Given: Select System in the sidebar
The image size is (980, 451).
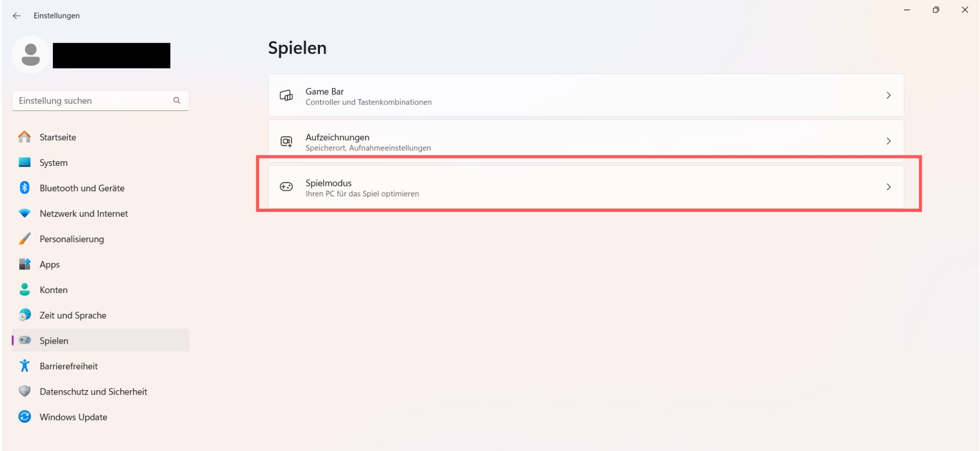Looking at the screenshot, I should pos(53,163).
